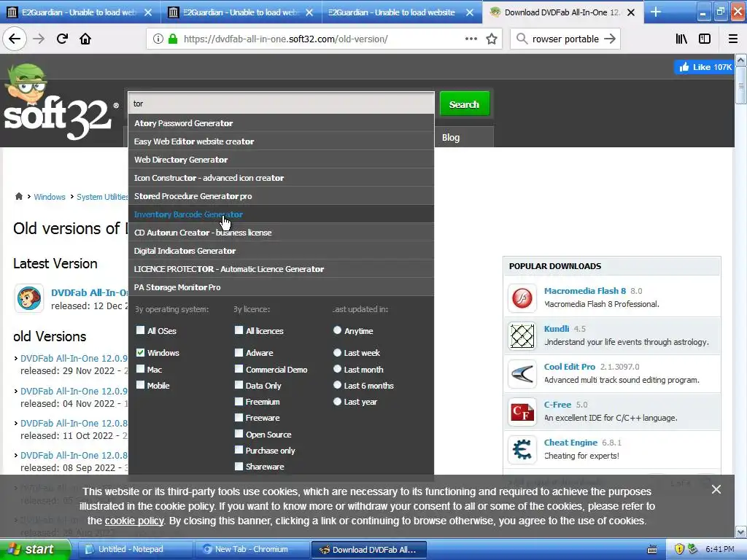
Task: Click the Facebook Like thumbs-up button
Action: coord(705,67)
